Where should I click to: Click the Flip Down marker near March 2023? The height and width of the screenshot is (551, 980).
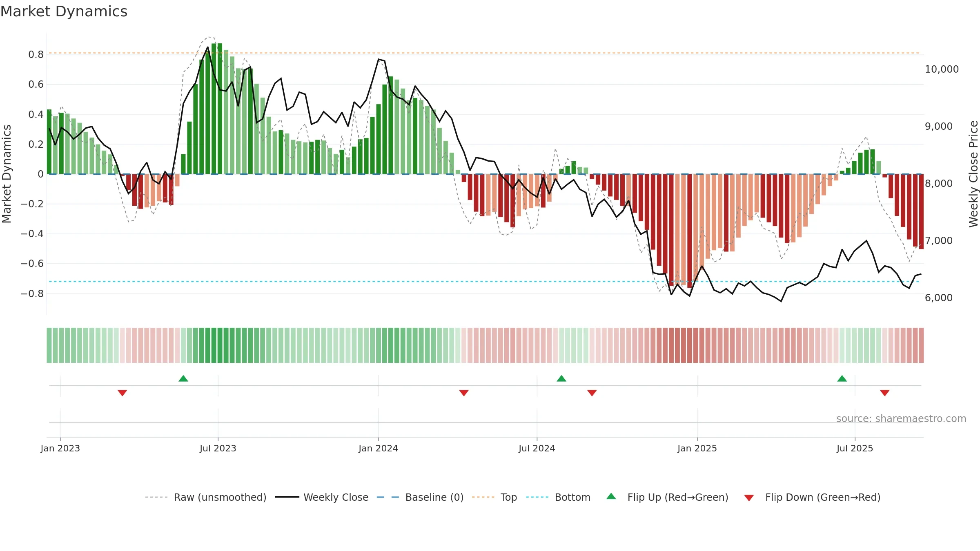point(122,393)
